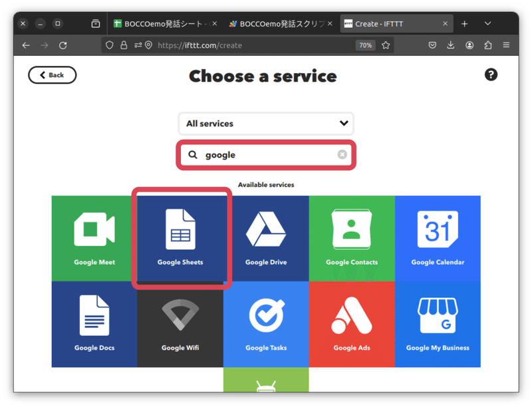Select the Google Ads service tile
Image resolution: width=532 pixels, height=407 pixels.
(x=352, y=325)
